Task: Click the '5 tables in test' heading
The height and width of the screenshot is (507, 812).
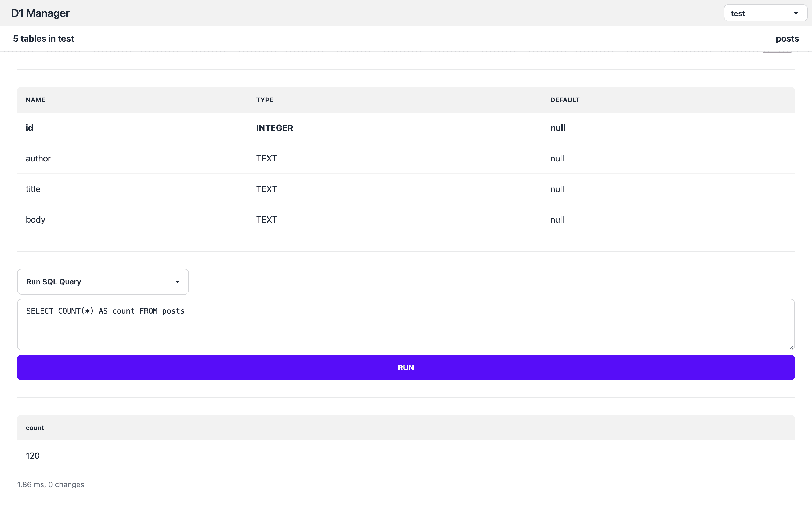Action: 44,39
